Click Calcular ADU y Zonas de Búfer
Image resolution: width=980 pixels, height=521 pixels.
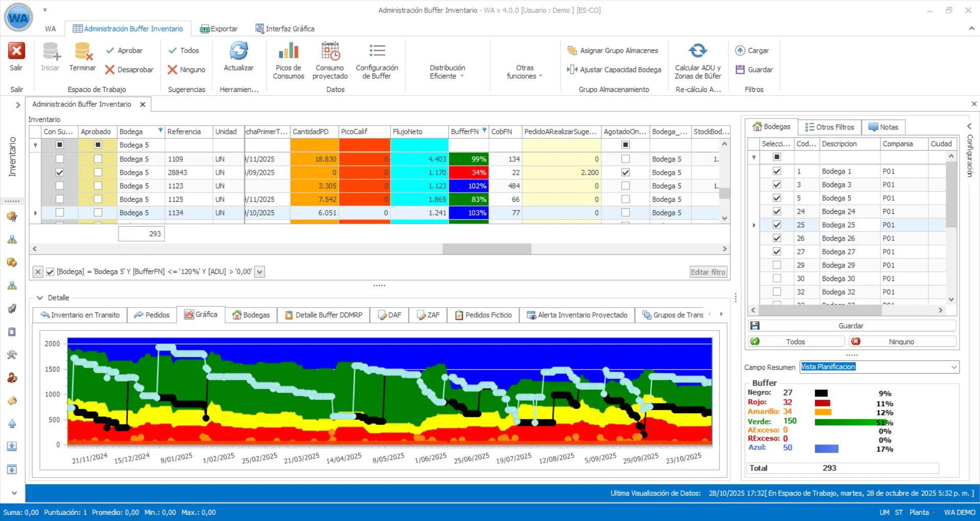pyautogui.click(x=698, y=51)
